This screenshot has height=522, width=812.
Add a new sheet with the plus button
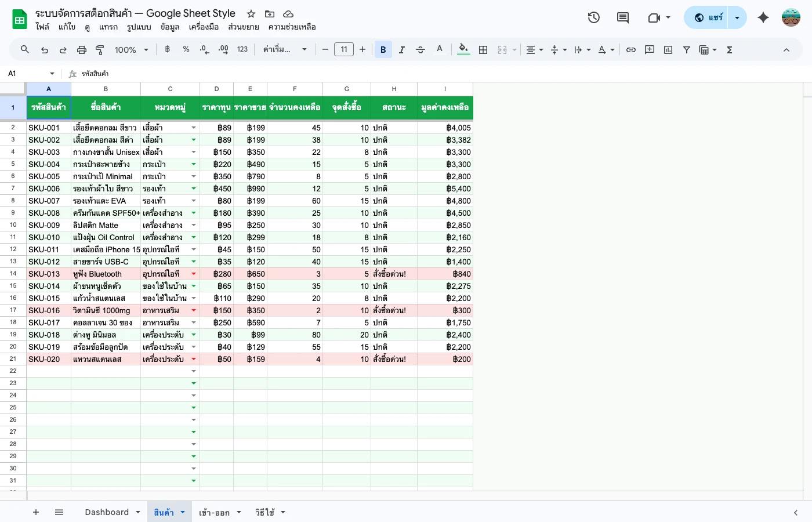[x=36, y=512]
